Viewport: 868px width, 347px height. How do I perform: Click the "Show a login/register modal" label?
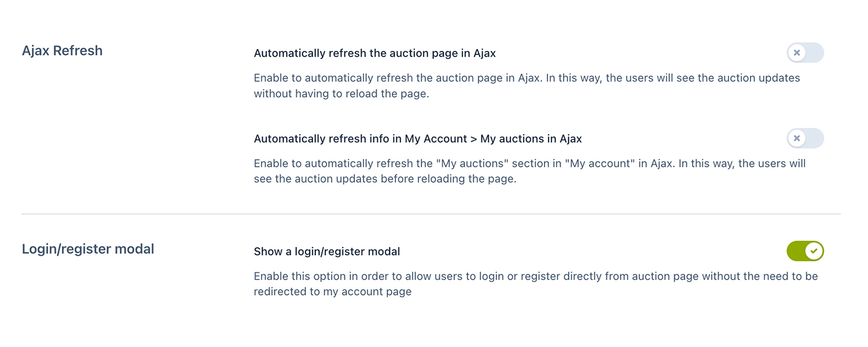tap(326, 252)
